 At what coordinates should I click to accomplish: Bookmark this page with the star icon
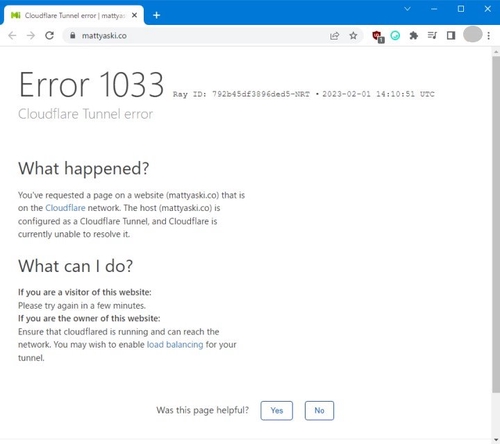[x=353, y=36]
